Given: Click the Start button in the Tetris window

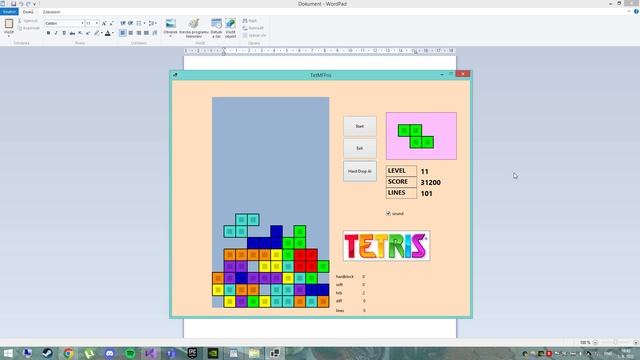Looking at the screenshot, I should 360,126.
